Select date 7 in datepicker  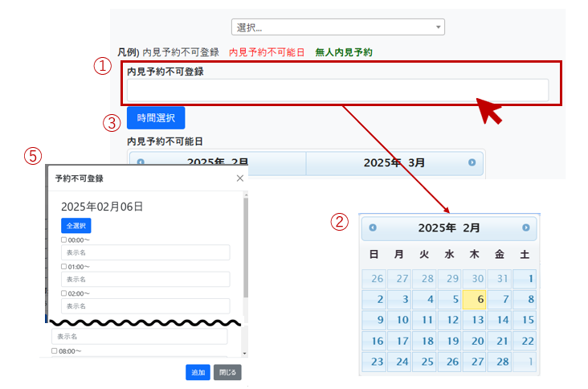pyautogui.click(x=500, y=299)
